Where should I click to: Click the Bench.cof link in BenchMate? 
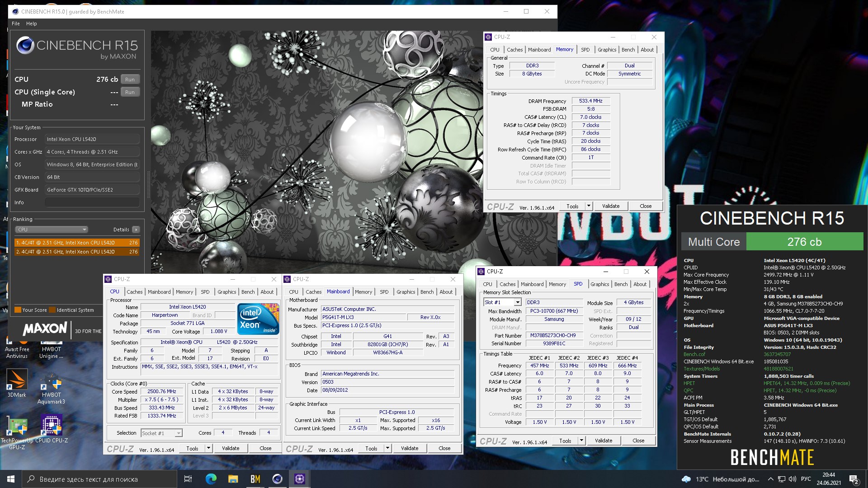pyautogui.click(x=694, y=354)
